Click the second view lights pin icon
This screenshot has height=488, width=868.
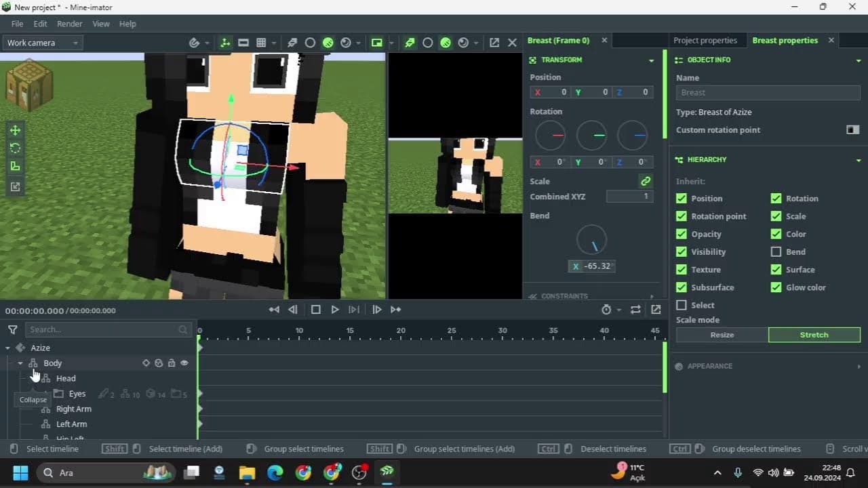click(x=410, y=43)
